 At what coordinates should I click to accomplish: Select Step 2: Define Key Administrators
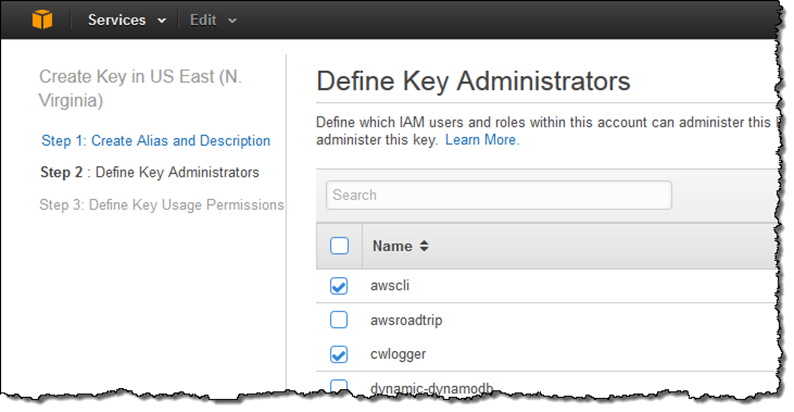point(150,172)
